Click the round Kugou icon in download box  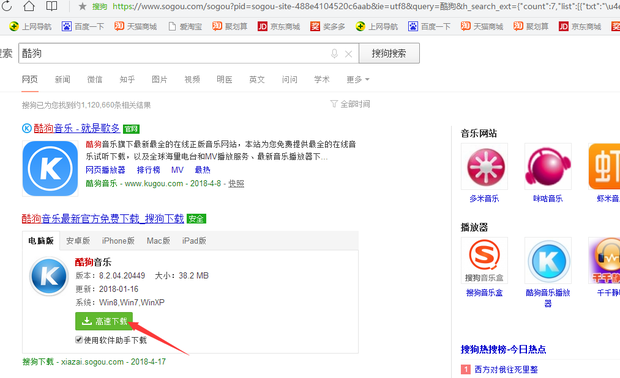click(x=49, y=276)
